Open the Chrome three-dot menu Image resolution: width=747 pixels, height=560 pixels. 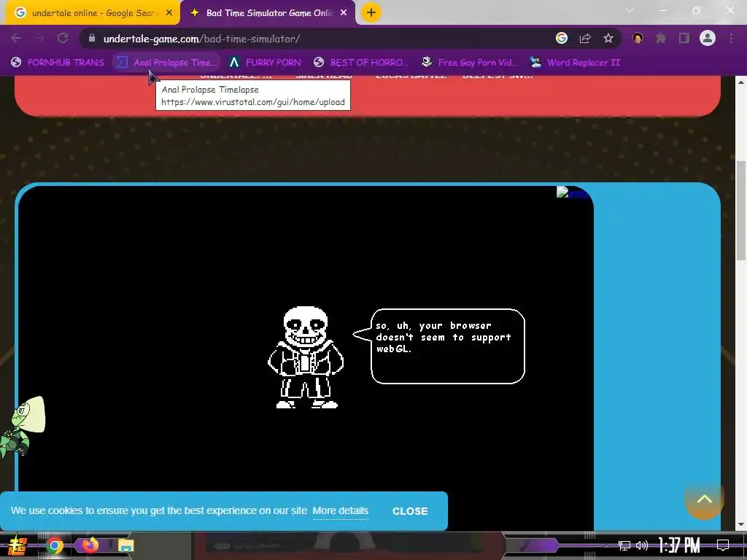[x=731, y=38]
